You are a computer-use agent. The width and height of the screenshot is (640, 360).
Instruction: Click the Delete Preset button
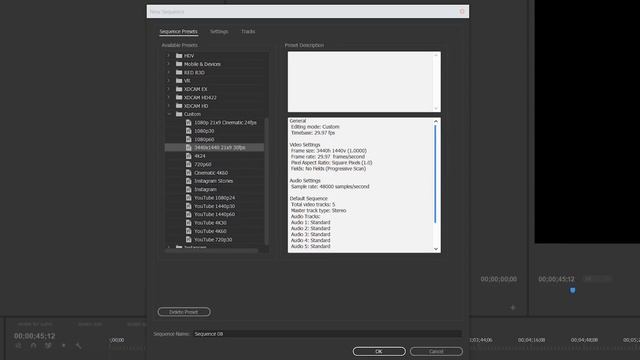click(x=184, y=312)
